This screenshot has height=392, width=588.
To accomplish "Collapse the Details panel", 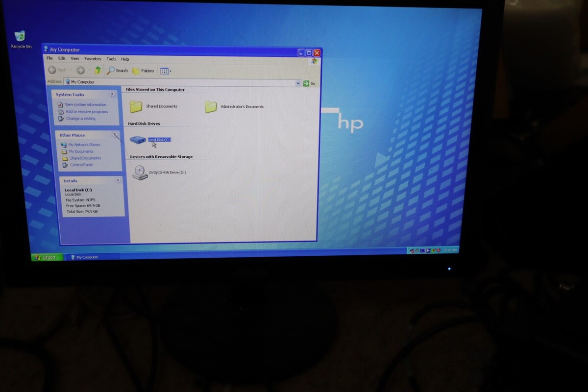I will 118,180.
